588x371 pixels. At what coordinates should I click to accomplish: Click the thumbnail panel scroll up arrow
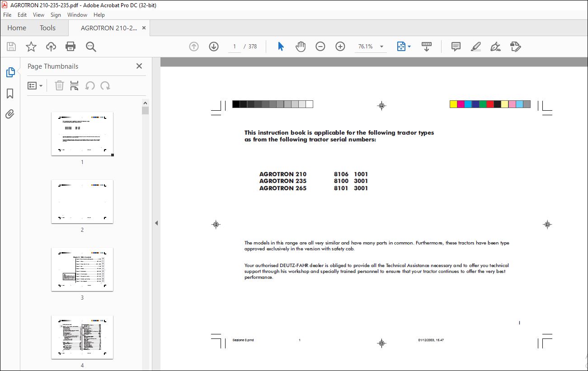[x=145, y=103]
